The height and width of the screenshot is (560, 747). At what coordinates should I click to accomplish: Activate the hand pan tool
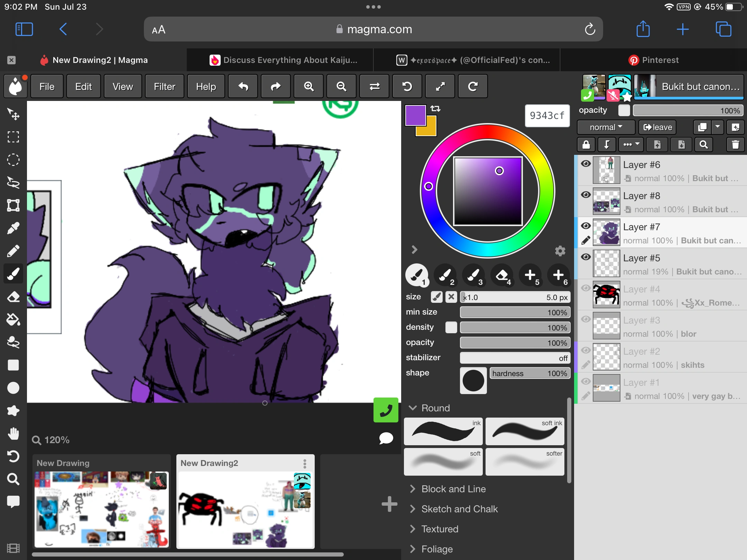(x=14, y=434)
